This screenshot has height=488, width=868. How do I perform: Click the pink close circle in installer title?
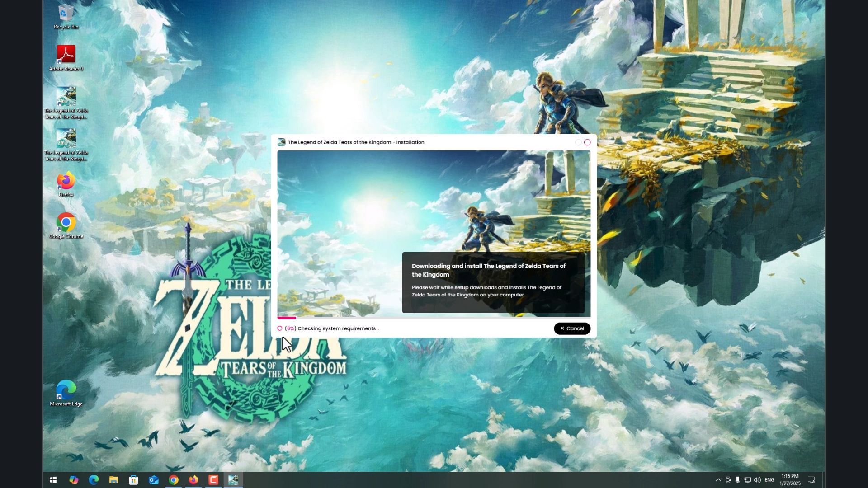[x=587, y=142]
